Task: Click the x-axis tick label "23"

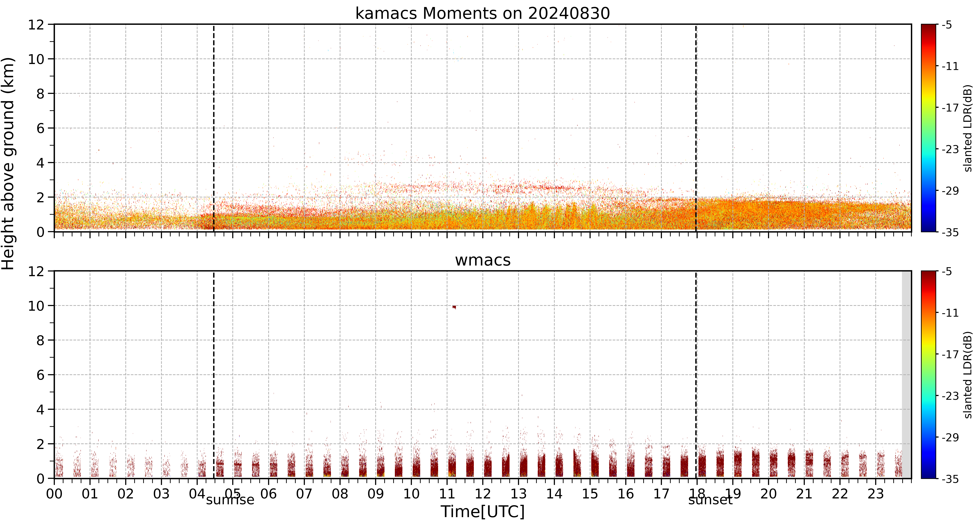Action: tap(876, 494)
